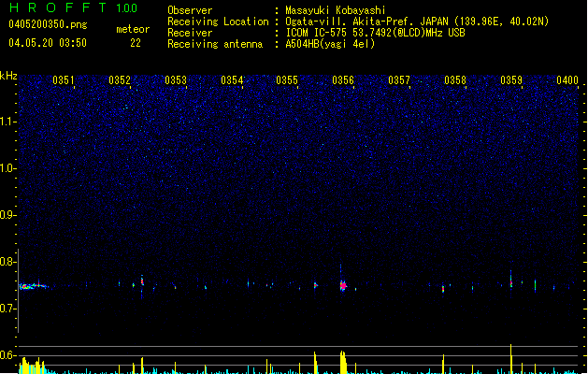Click observer name Masayuki Kobayashi
Screen dimensions: 588x374
pos(336,10)
